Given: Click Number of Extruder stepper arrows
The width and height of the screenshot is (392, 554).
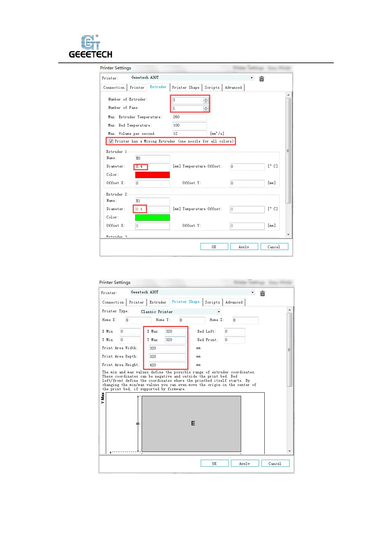Looking at the screenshot, I should [206, 100].
